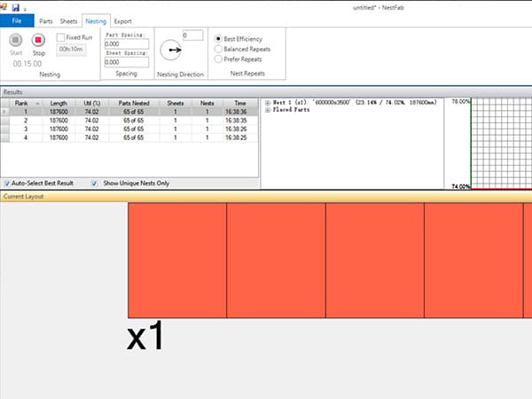This screenshot has height=399, width=532.
Task: Click the fourth nested part in layout
Action: coord(473,260)
